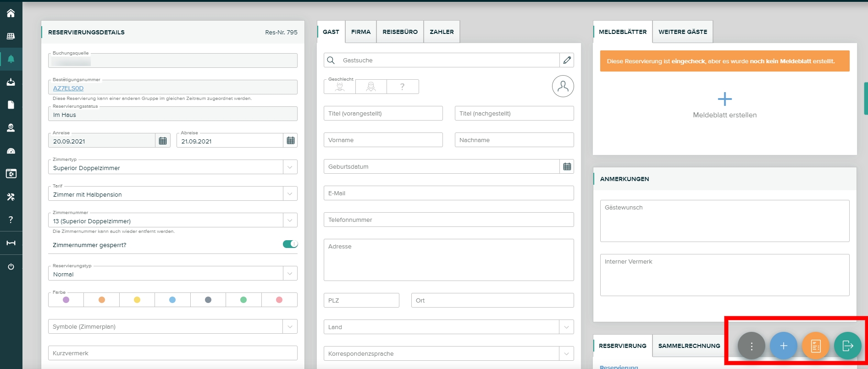Select the unknown gender question mark option

pos(402,87)
